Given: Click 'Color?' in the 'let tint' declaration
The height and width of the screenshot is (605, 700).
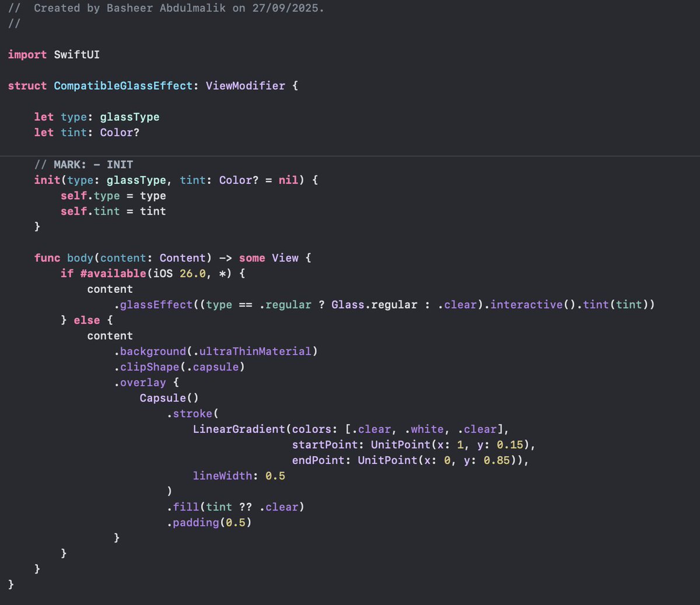Looking at the screenshot, I should coord(120,132).
